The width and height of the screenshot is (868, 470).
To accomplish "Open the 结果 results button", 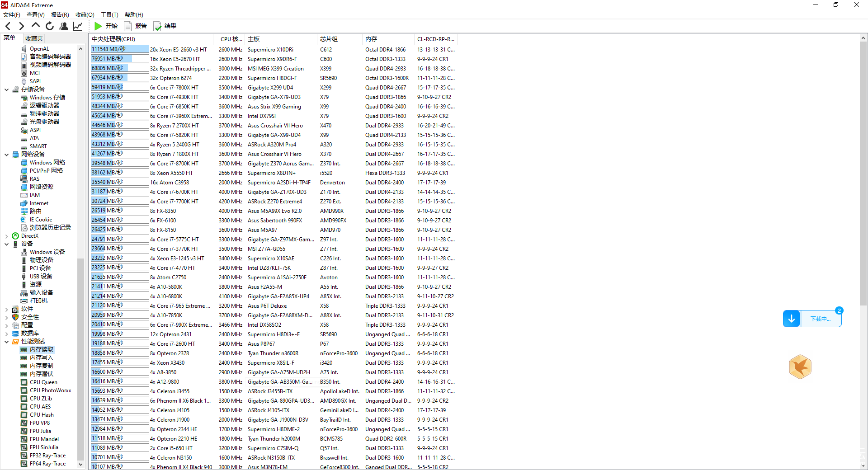I will [165, 26].
